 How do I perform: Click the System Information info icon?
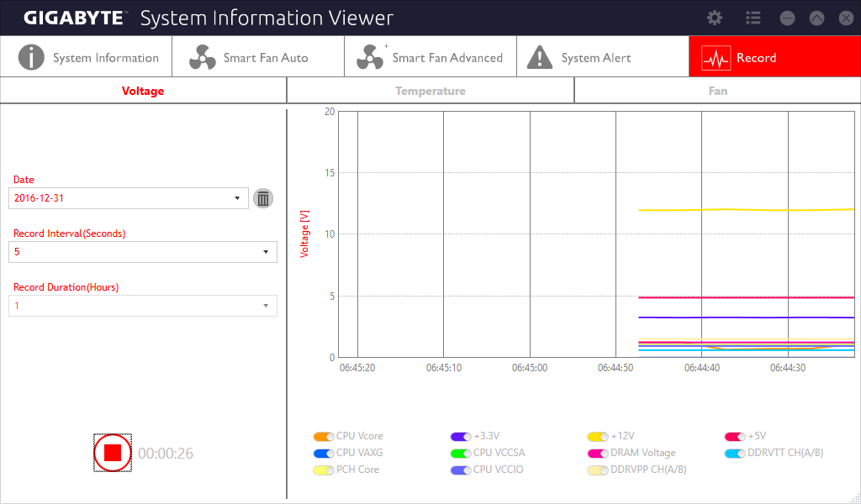point(31,57)
